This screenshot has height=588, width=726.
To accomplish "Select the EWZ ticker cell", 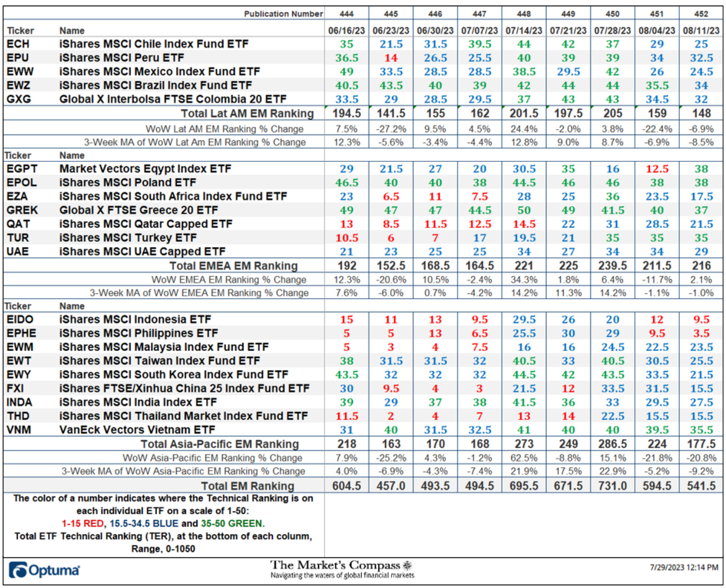I will (x=19, y=86).
